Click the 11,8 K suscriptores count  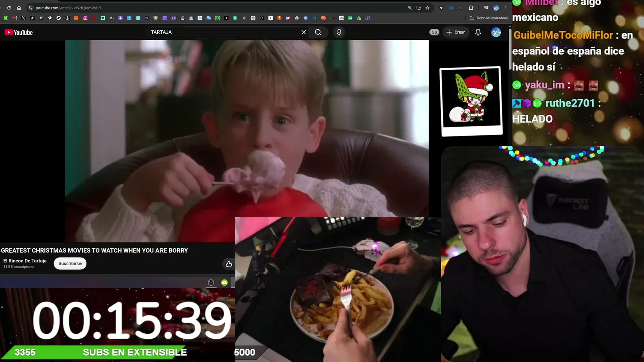(x=19, y=267)
